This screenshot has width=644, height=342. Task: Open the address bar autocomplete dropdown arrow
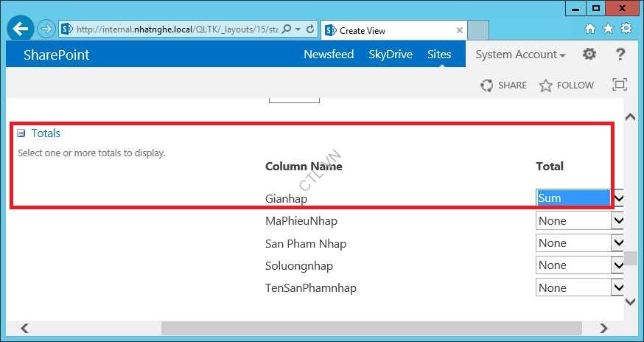point(298,29)
